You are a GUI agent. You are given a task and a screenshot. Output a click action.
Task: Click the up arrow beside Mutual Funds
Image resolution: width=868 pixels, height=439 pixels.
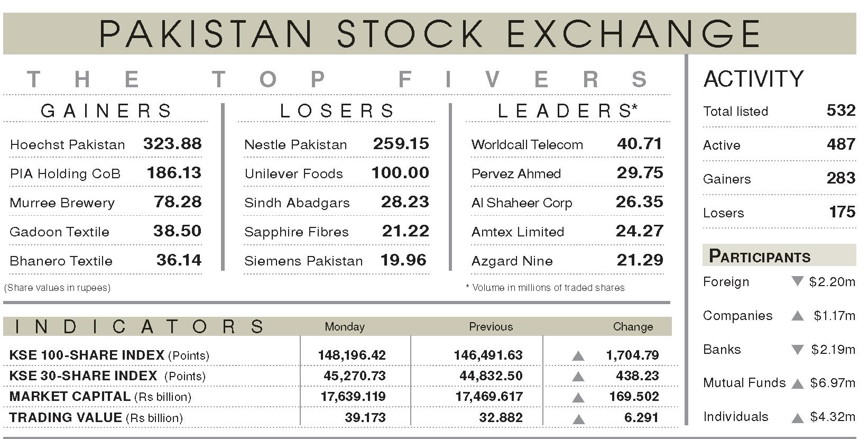click(797, 383)
